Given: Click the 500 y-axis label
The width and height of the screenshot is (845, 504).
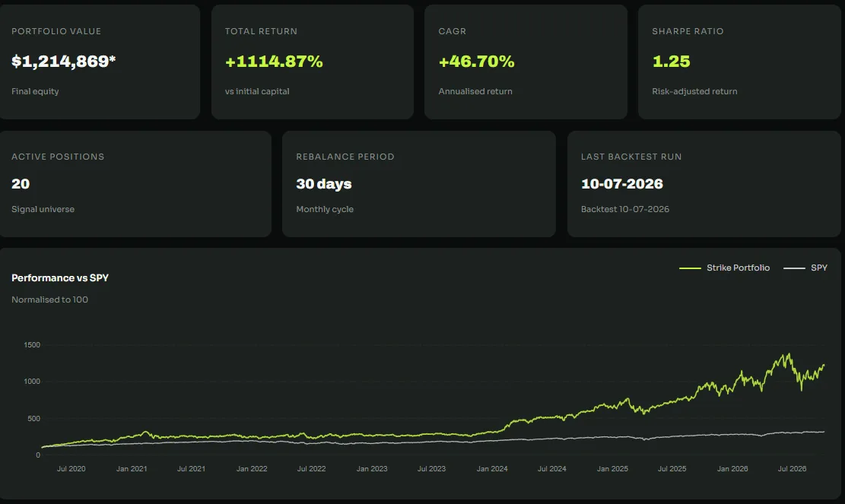Looking at the screenshot, I should pyautogui.click(x=34, y=418).
